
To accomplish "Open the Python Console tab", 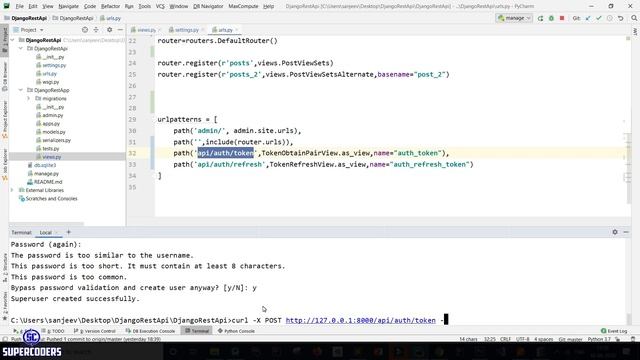I will pos(236,331).
